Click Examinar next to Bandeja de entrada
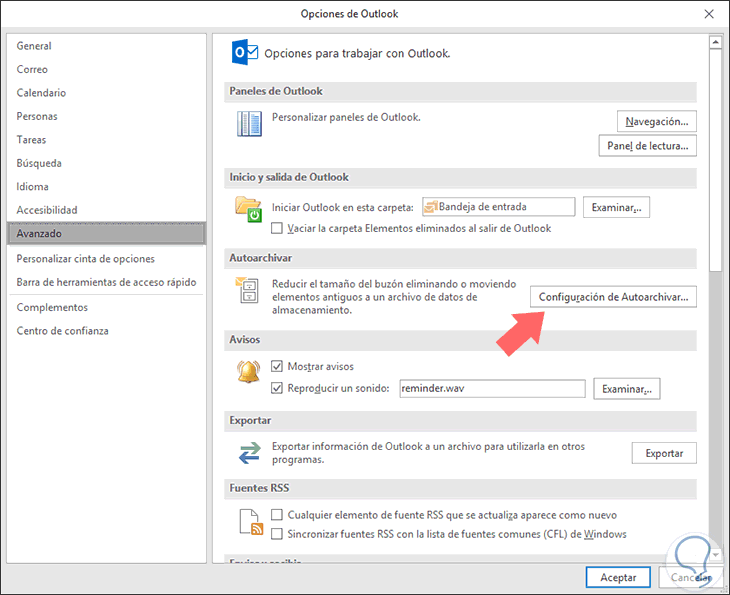This screenshot has width=730, height=595. (616, 207)
